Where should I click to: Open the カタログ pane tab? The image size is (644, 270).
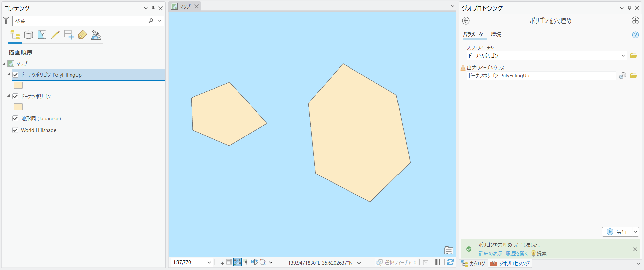[474, 263]
